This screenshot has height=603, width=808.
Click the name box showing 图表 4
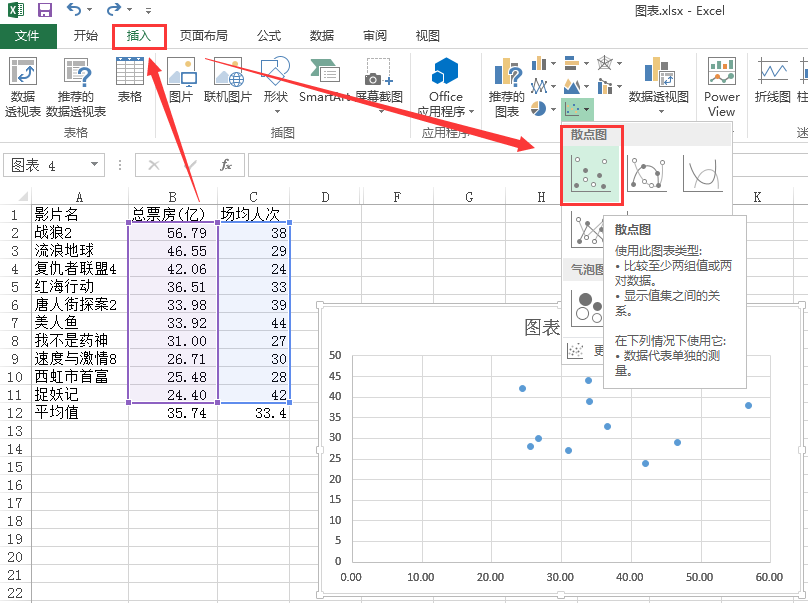(x=46, y=165)
